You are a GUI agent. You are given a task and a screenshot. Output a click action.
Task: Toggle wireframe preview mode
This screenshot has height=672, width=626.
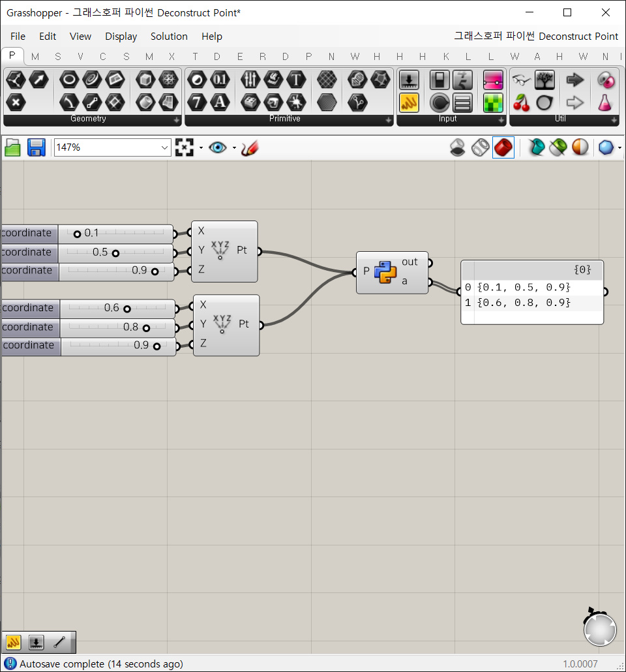point(480,148)
